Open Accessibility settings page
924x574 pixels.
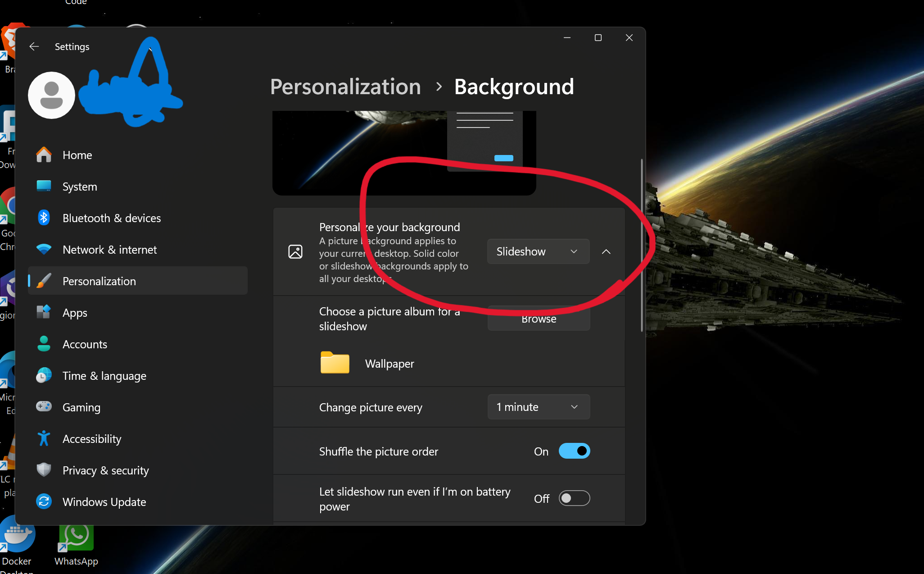pyautogui.click(x=138, y=439)
